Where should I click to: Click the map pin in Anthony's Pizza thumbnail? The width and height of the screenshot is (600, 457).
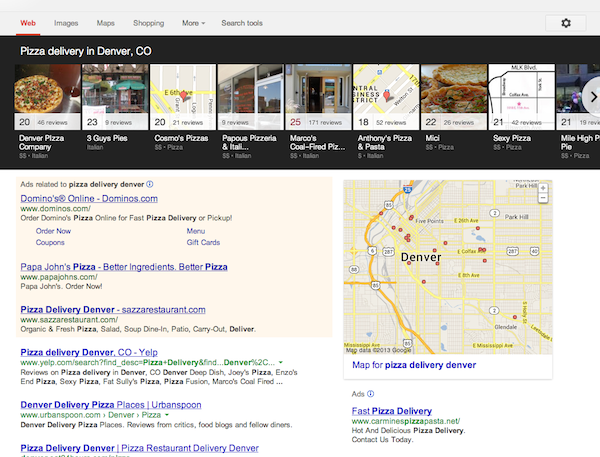pos(386,95)
